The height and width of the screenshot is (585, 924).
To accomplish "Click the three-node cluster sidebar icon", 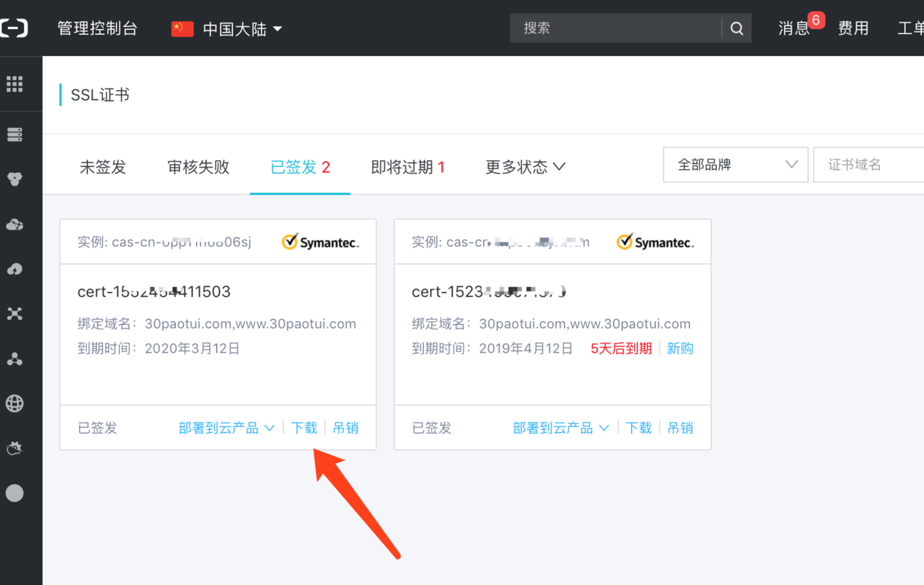I will (x=14, y=359).
